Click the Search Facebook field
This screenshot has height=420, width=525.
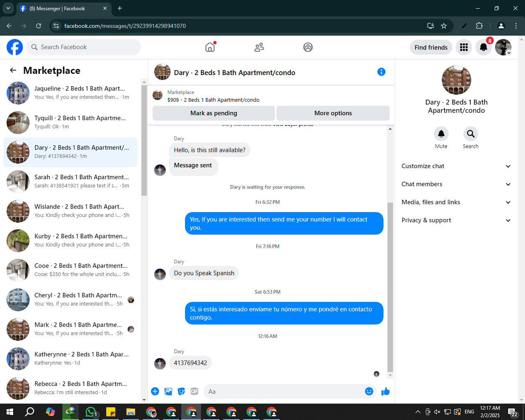point(84,47)
